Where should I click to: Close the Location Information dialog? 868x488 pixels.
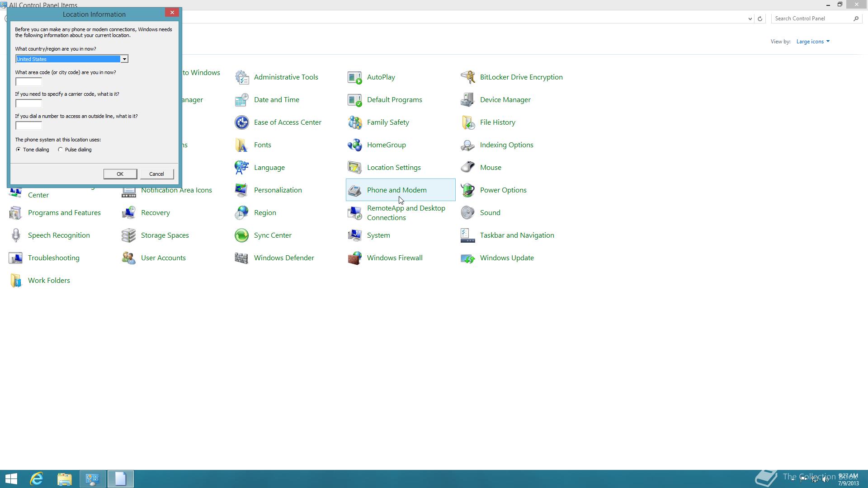tap(172, 13)
